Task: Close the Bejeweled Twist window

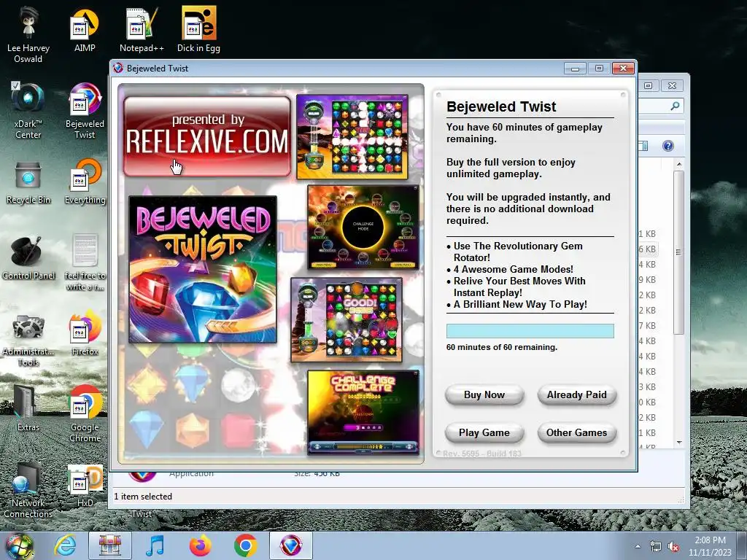Action: (x=623, y=69)
